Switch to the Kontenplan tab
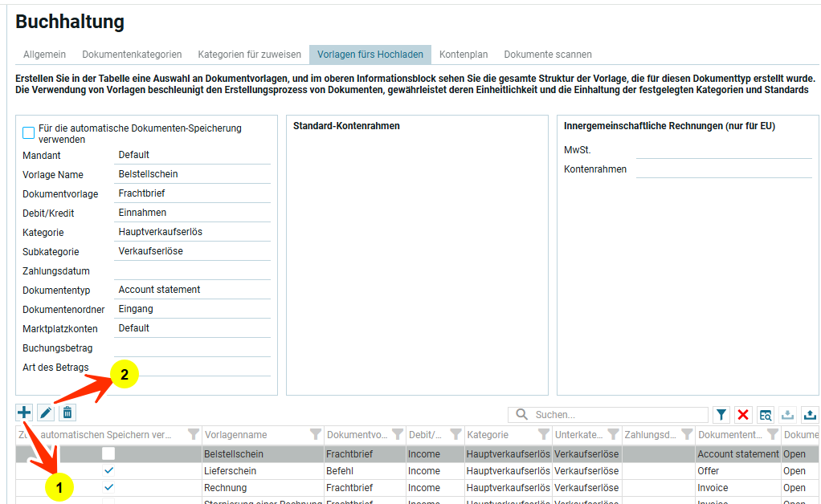Image resolution: width=821 pixels, height=504 pixels. click(464, 55)
